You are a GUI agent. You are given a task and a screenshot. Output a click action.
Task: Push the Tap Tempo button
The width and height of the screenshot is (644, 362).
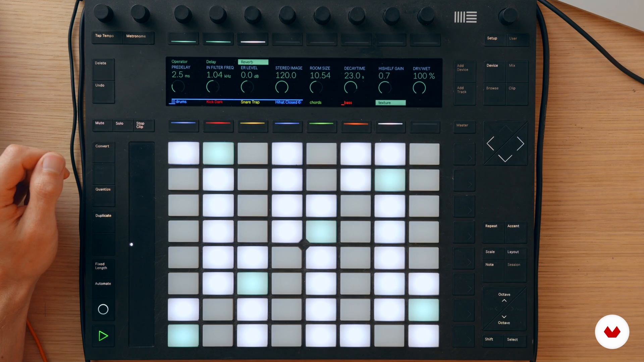107,38
